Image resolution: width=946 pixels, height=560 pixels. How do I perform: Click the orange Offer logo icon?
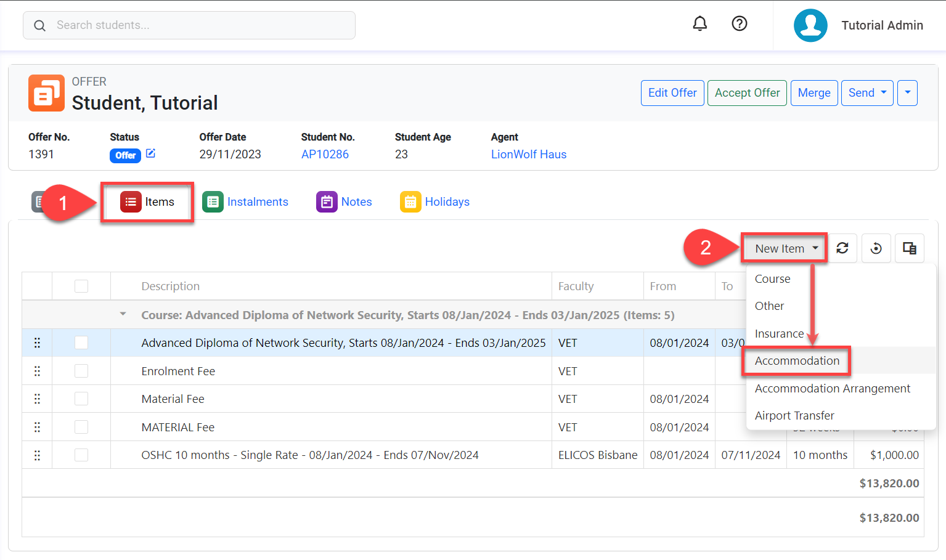(46, 93)
